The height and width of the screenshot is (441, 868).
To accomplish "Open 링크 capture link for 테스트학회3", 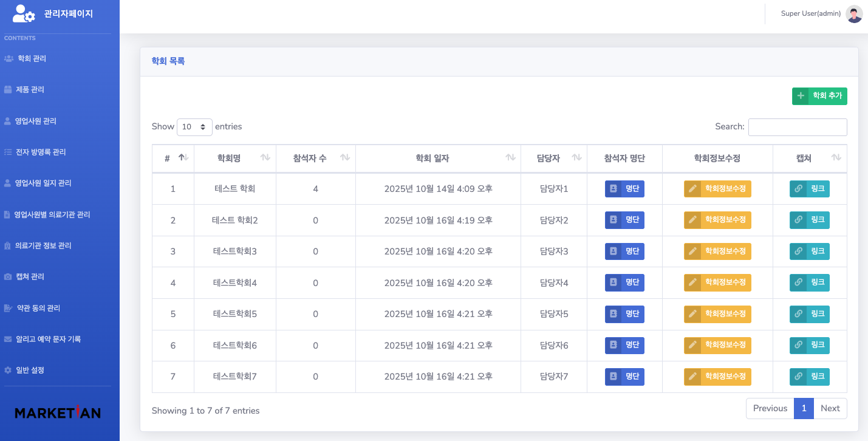I will coord(809,251).
